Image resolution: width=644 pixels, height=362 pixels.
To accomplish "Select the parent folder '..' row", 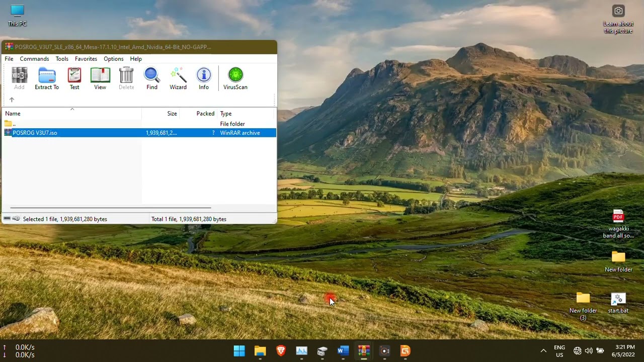I will click(x=139, y=124).
